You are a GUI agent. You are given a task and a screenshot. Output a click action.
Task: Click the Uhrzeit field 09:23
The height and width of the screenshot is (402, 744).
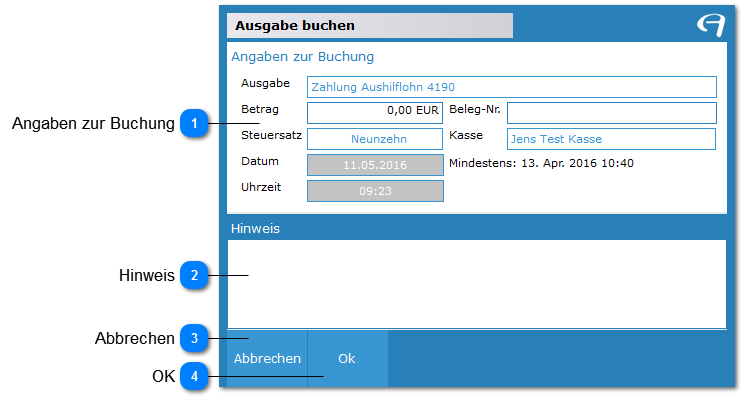(375, 191)
